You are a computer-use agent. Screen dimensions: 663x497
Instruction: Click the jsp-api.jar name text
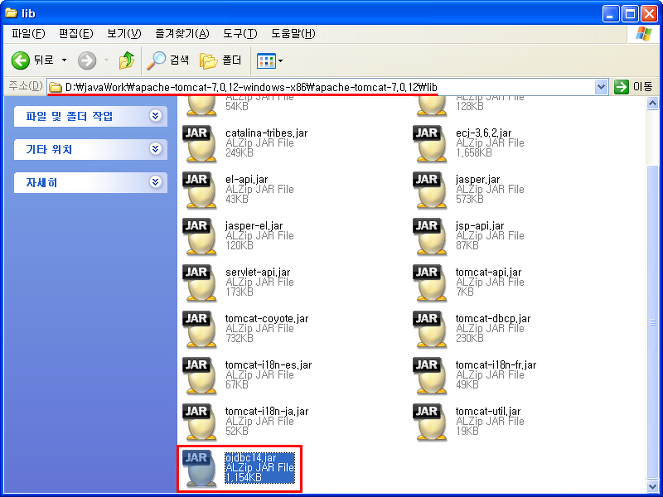click(x=479, y=225)
